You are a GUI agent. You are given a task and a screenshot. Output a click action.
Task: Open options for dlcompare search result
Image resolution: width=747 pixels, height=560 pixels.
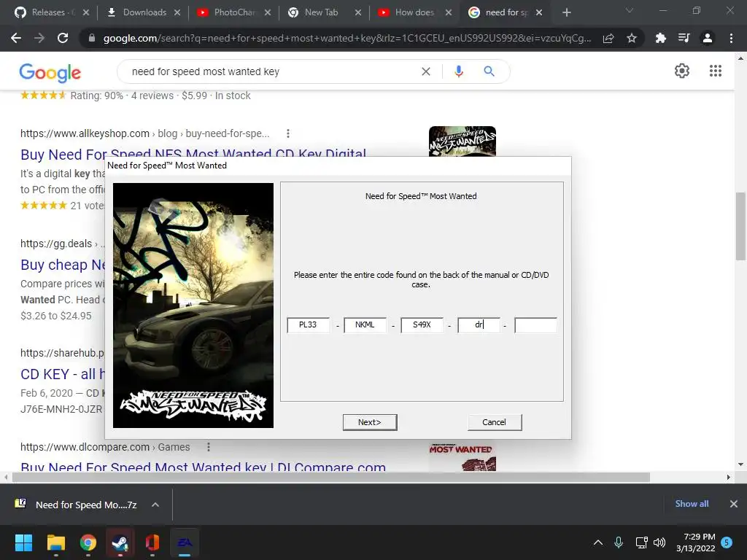pyautogui.click(x=208, y=447)
